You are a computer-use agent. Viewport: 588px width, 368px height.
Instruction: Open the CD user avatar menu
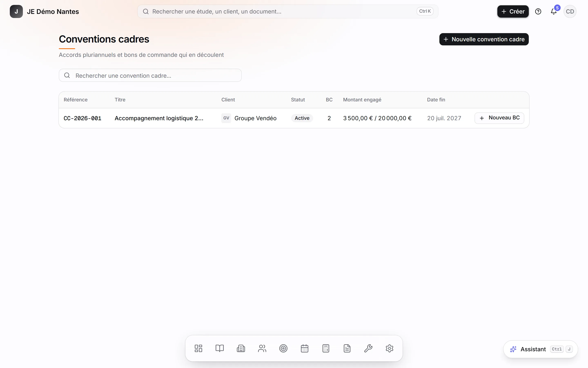pos(570,11)
